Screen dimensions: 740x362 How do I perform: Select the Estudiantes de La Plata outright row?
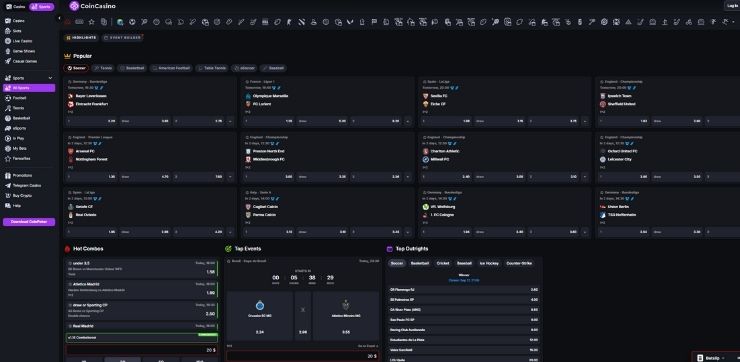(x=464, y=340)
